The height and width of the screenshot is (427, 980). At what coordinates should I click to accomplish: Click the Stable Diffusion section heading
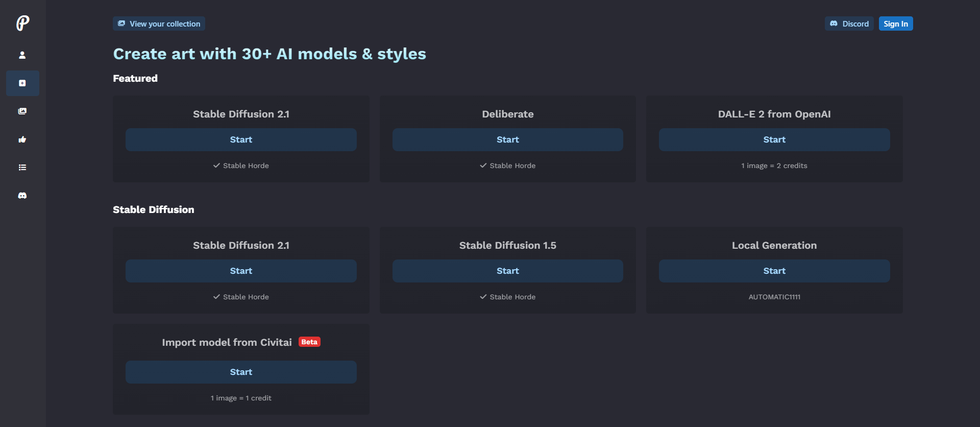[154, 209]
